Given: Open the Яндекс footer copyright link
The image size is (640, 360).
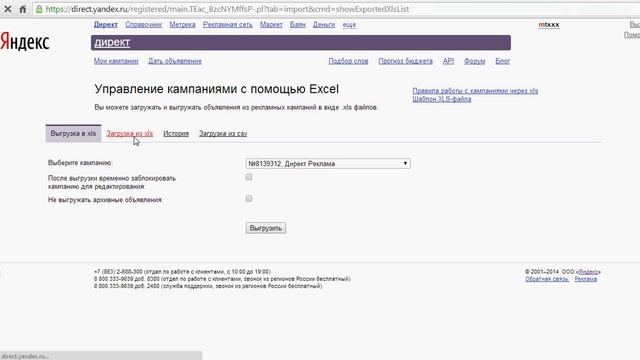Looking at the screenshot, I should point(589,271).
